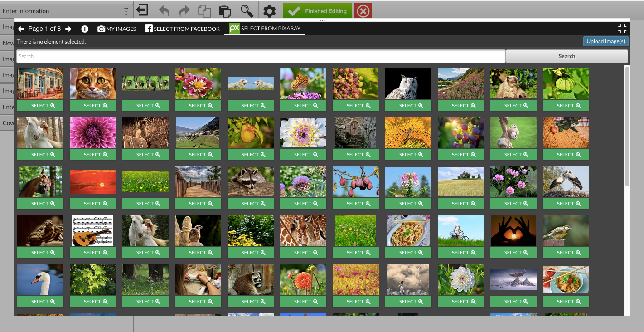The width and height of the screenshot is (644, 332).
Task: Click SELECT under the noodle bowl image
Action: (x=566, y=302)
